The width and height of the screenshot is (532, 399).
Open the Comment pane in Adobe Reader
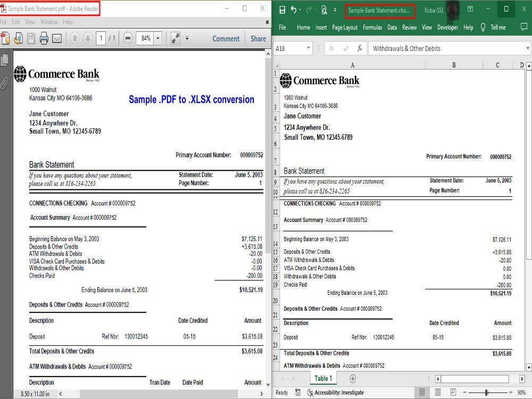tap(226, 39)
